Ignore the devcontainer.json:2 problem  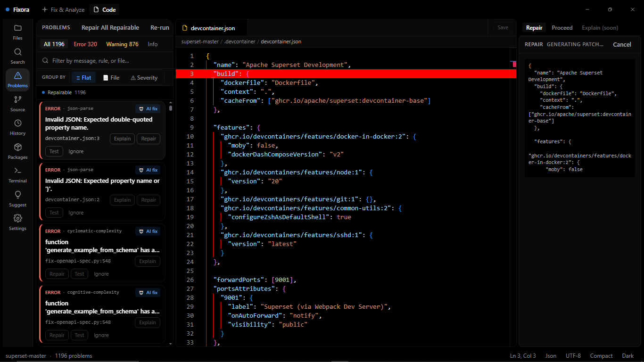coord(76,213)
